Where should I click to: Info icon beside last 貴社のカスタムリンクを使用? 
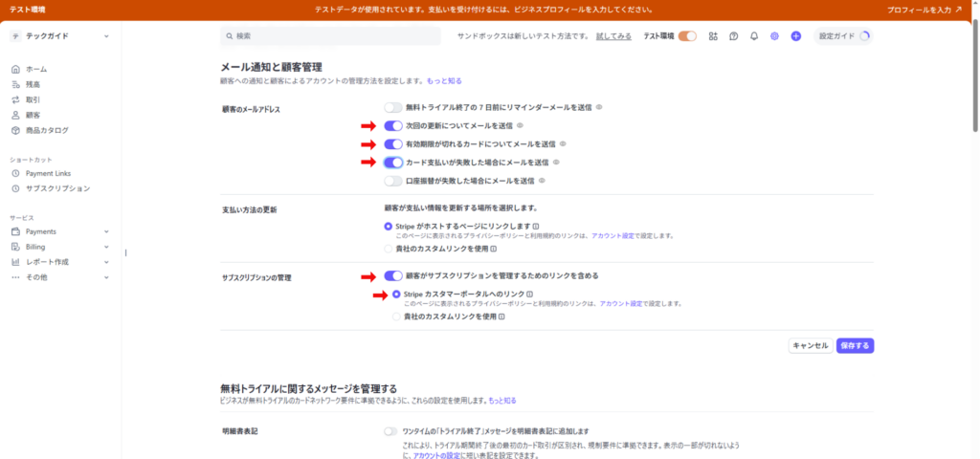pos(501,317)
